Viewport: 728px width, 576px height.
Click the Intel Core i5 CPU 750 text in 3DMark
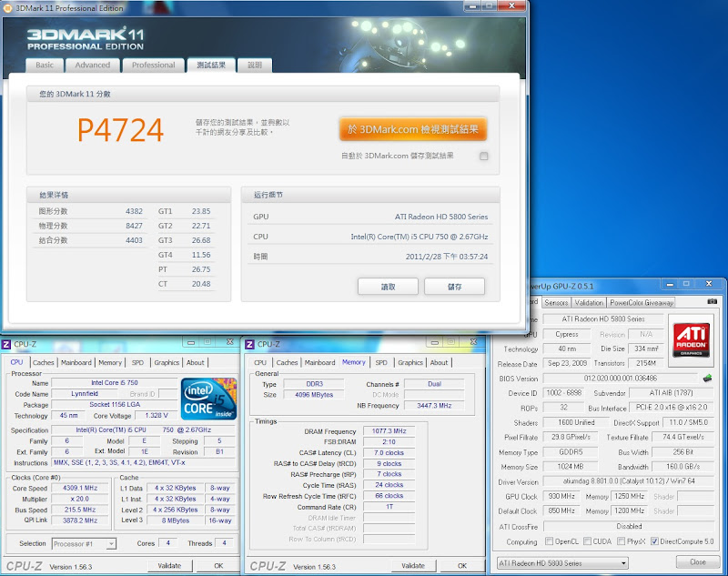click(420, 237)
